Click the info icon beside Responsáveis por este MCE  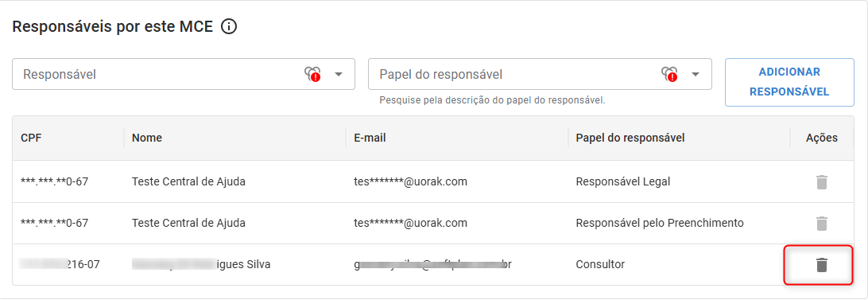[229, 26]
